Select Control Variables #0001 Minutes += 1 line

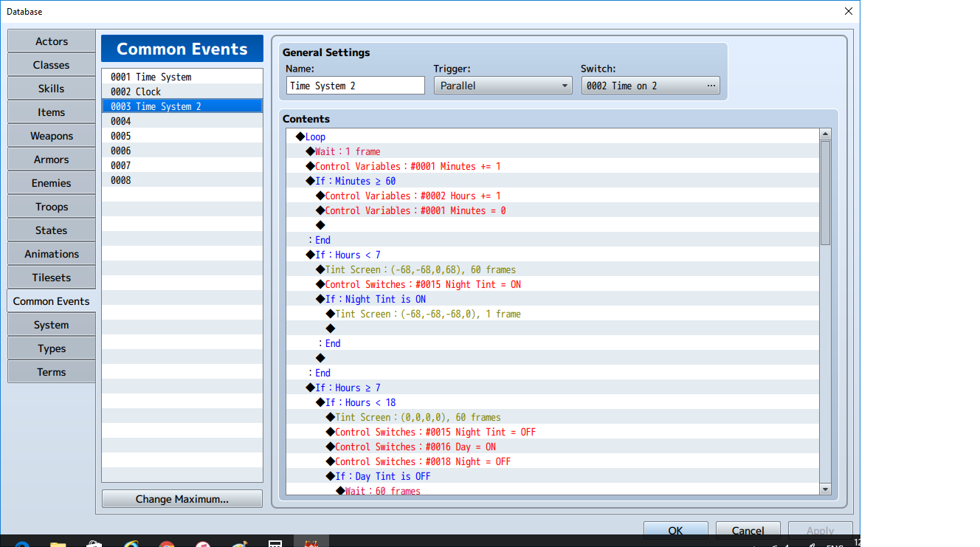pyautogui.click(x=553, y=166)
